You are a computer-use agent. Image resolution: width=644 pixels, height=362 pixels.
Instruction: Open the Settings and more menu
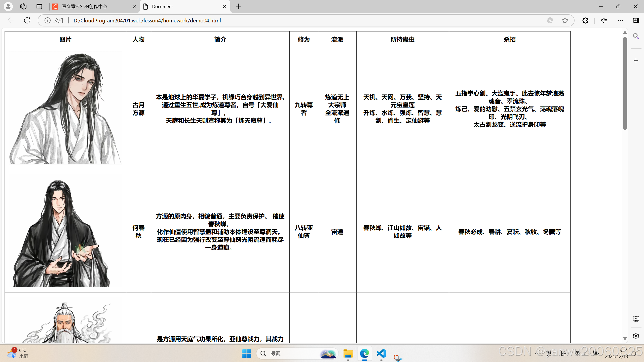620,20
